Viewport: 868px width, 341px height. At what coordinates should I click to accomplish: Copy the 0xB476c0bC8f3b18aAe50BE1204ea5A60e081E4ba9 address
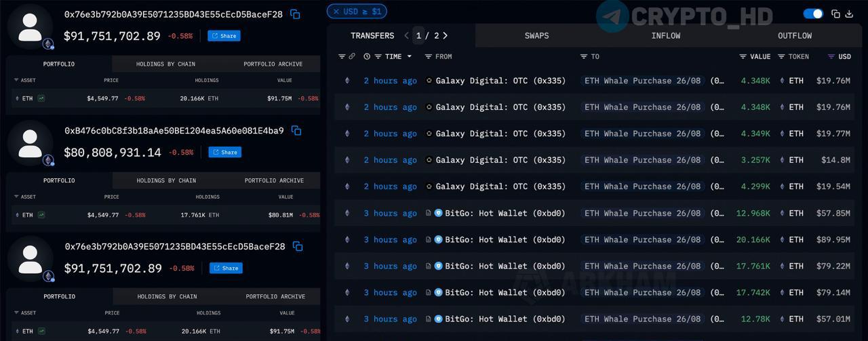[x=296, y=130]
